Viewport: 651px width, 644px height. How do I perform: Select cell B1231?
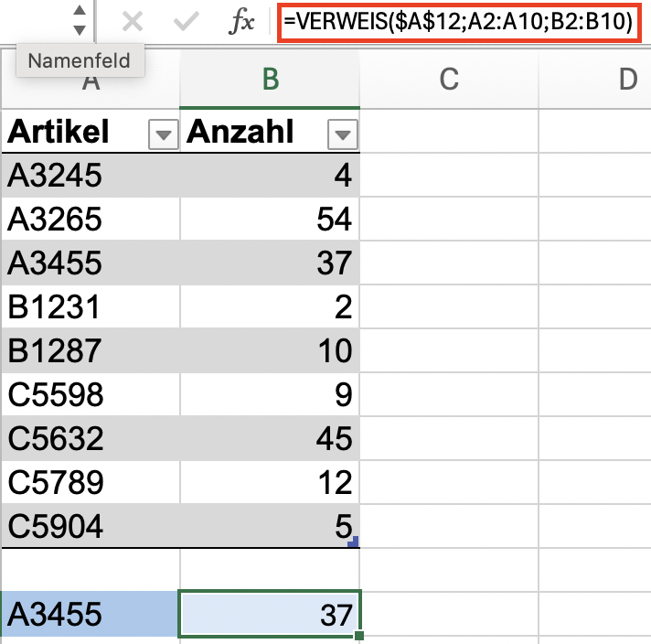point(91,306)
